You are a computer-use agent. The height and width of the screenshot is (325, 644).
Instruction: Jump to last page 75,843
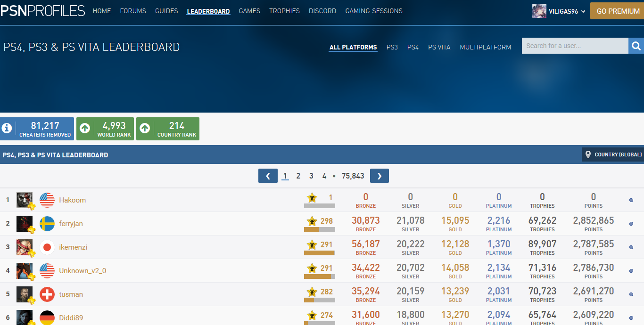tap(353, 176)
